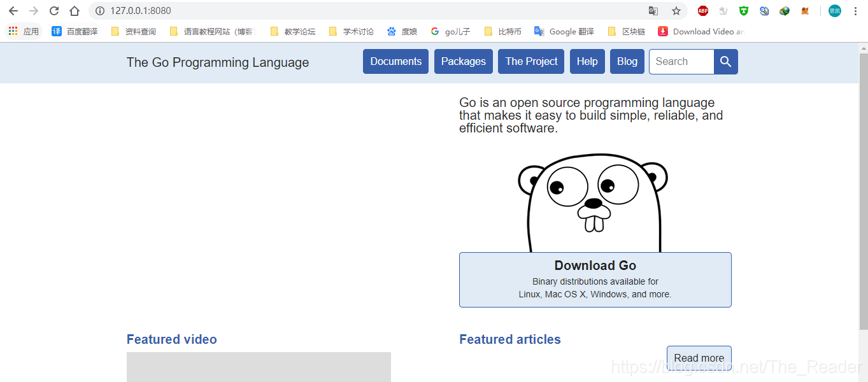Click The Go Programming Language title
Screen dimensions: 868x382
click(218, 62)
